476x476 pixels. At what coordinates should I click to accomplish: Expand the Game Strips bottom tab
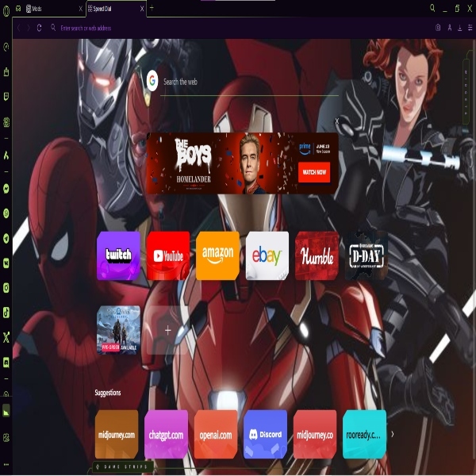click(123, 467)
